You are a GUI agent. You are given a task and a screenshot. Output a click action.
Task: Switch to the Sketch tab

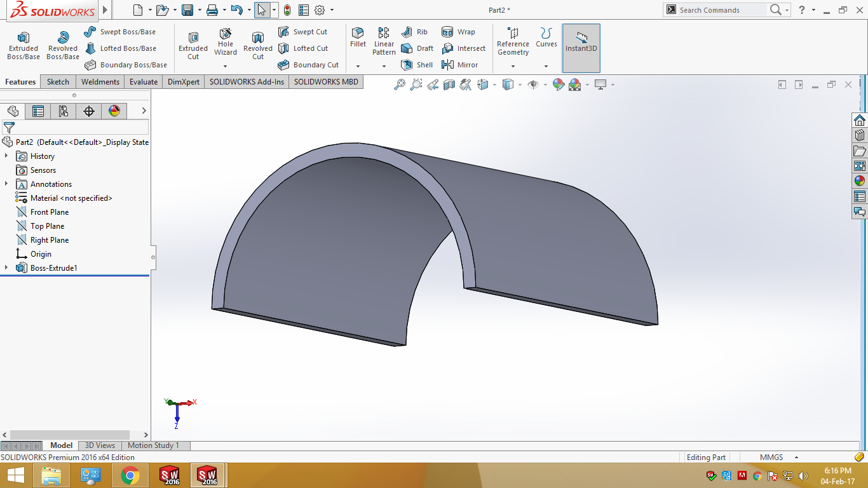tap(58, 82)
